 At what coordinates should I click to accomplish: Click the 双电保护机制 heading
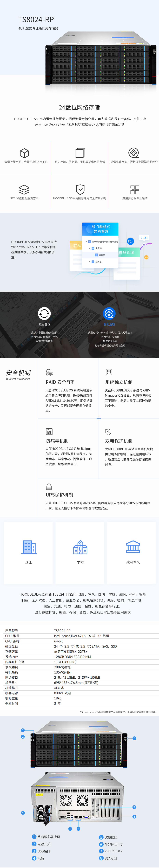(x=119, y=441)
